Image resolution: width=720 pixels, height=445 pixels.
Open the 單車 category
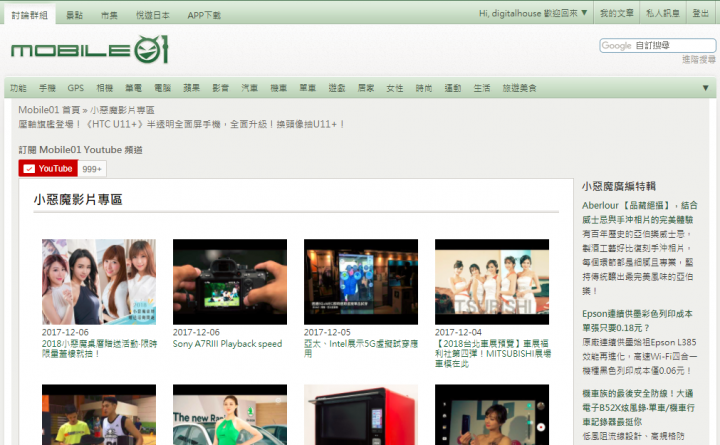point(308,88)
